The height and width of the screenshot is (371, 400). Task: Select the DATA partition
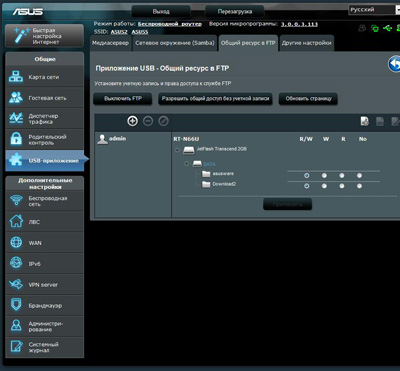(x=204, y=164)
